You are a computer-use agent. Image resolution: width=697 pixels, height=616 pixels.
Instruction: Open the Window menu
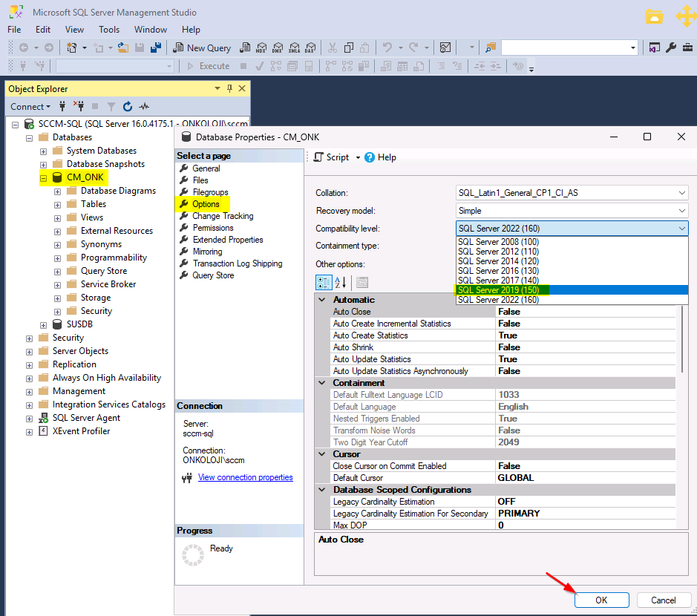(150, 30)
